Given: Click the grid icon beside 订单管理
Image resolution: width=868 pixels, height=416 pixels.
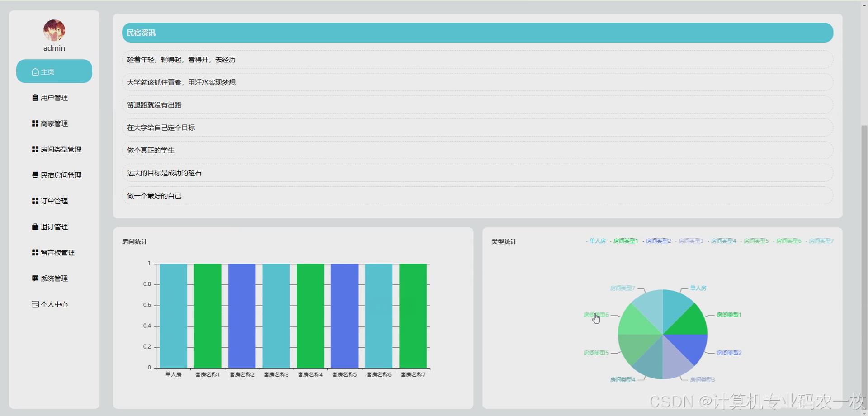Looking at the screenshot, I should coord(35,201).
